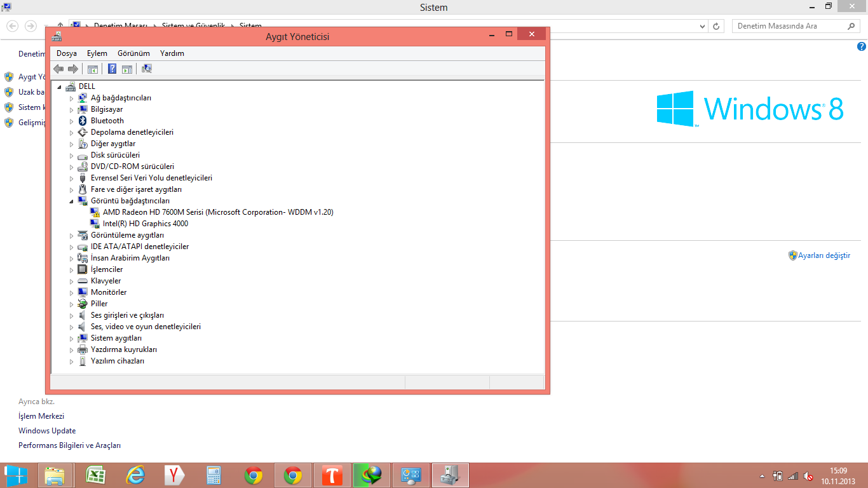Viewport: 868px width, 488px height.
Task: Open the İşlem Merkezi link
Action: tap(41, 416)
